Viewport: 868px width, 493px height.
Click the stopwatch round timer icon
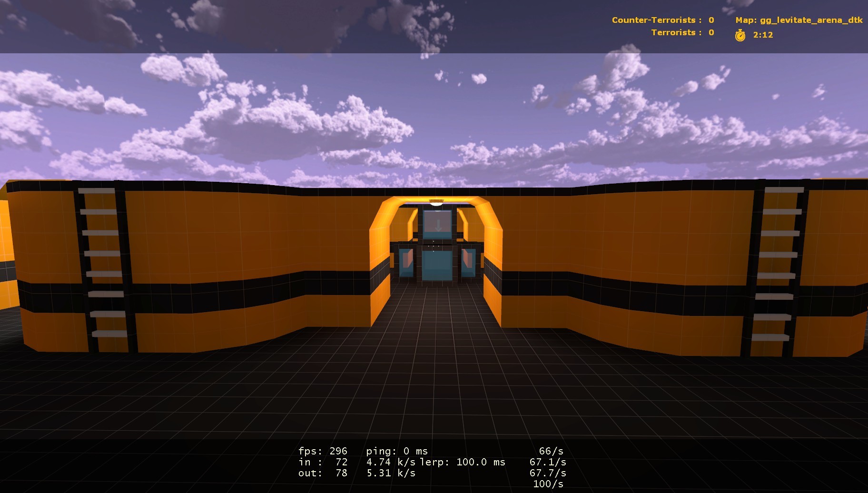pos(740,35)
